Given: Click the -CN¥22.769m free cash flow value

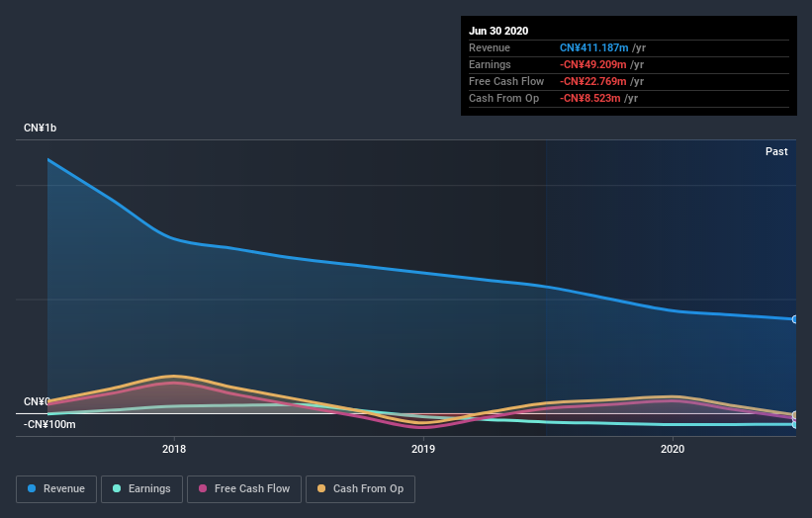Looking at the screenshot, I should [593, 81].
